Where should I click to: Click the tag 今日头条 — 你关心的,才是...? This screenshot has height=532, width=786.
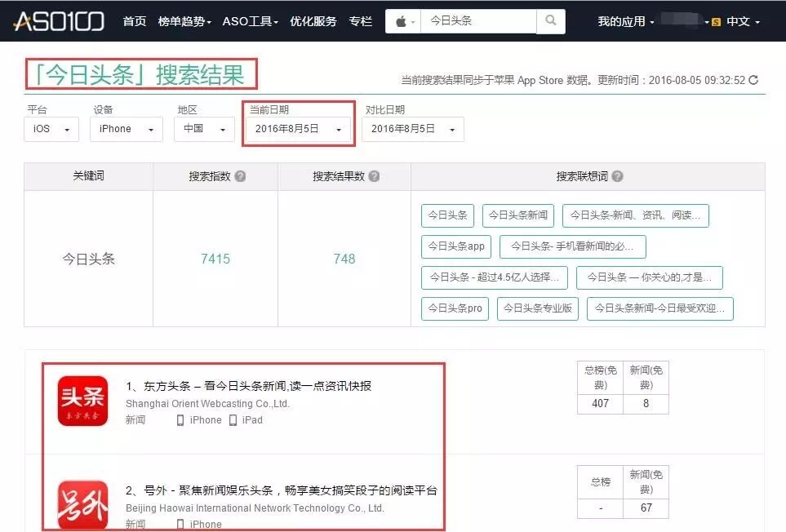click(650, 277)
